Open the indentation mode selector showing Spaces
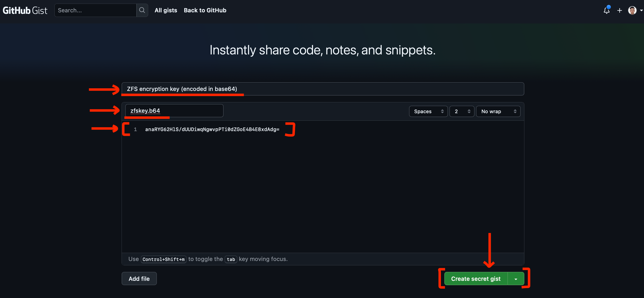 (x=428, y=111)
